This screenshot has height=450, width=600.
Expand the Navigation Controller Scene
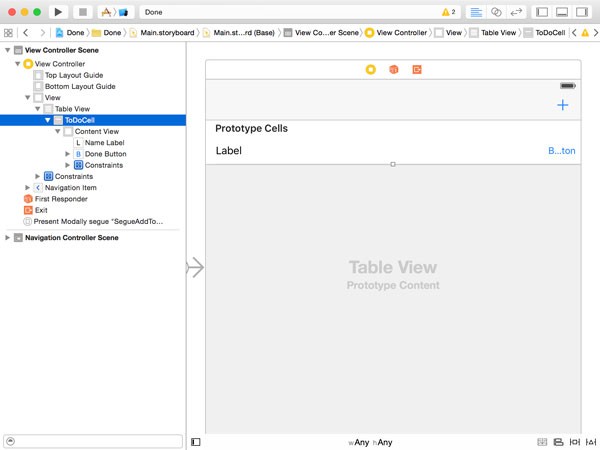click(7, 238)
